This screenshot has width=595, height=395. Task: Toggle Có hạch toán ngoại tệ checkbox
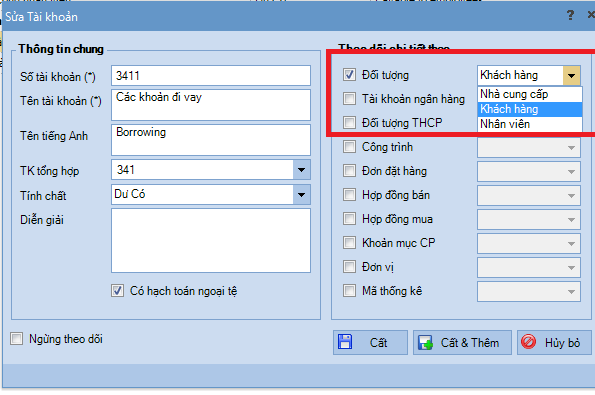point(117,291)
